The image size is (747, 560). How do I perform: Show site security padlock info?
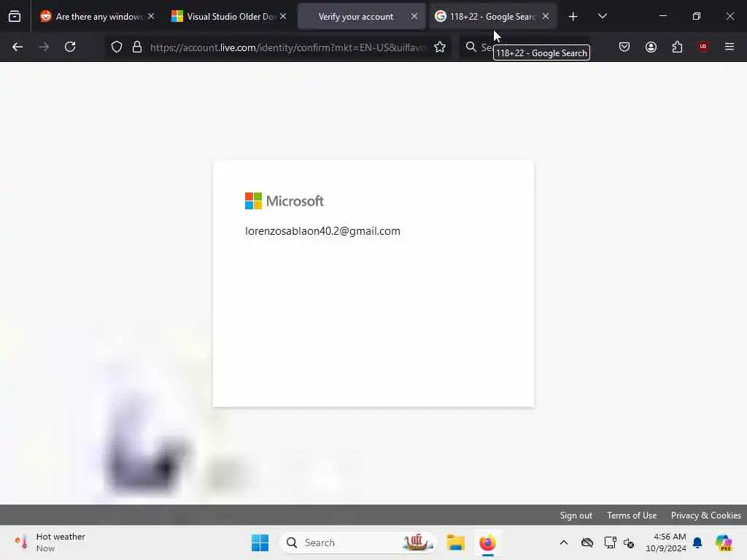(137, 47)
